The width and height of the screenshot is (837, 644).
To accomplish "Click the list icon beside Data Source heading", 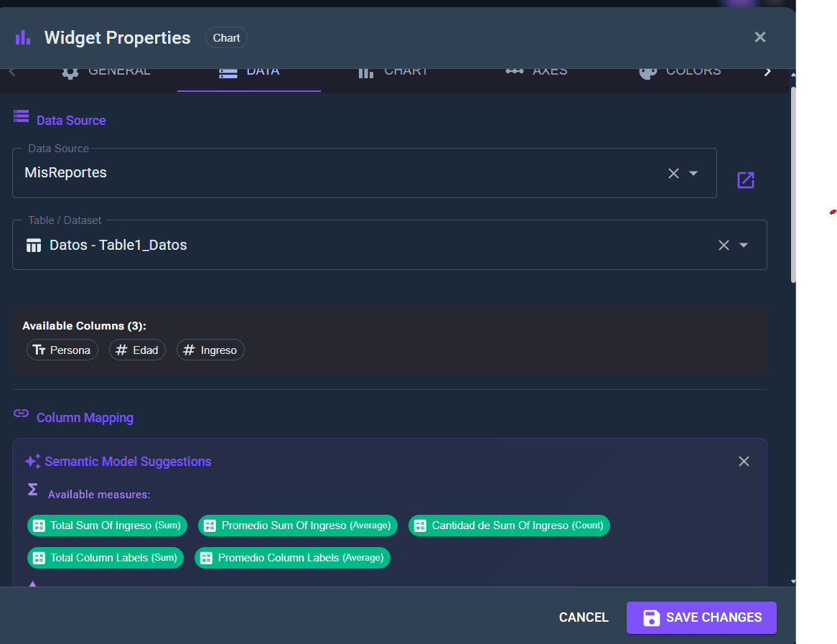I will pyautogui.click(x=21, y=115).
